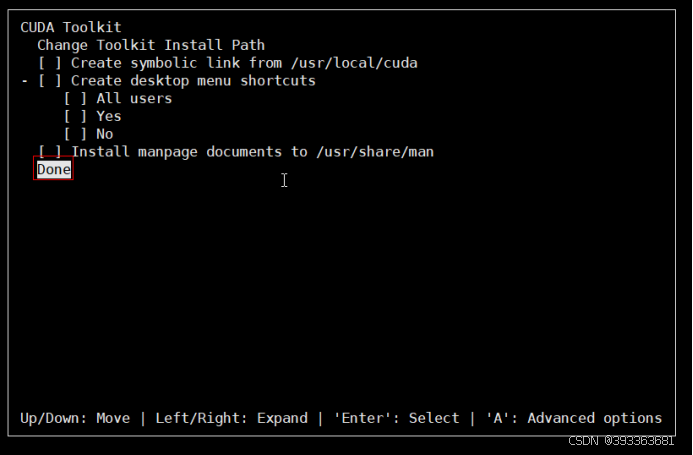
Task: Click the "Install manpage documents to /usr/share/man" text
Action: 252,152
